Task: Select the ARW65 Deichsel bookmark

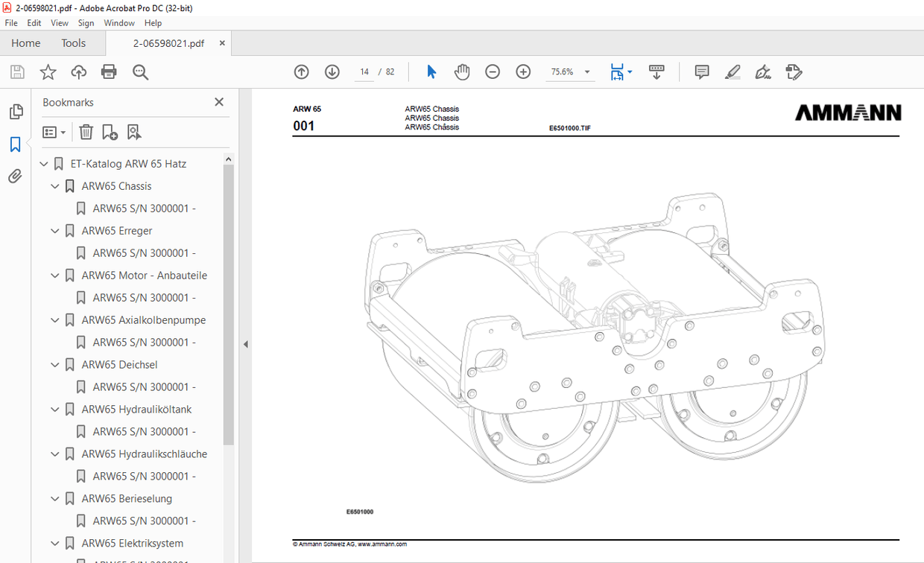Action: [x=120, y=364]
